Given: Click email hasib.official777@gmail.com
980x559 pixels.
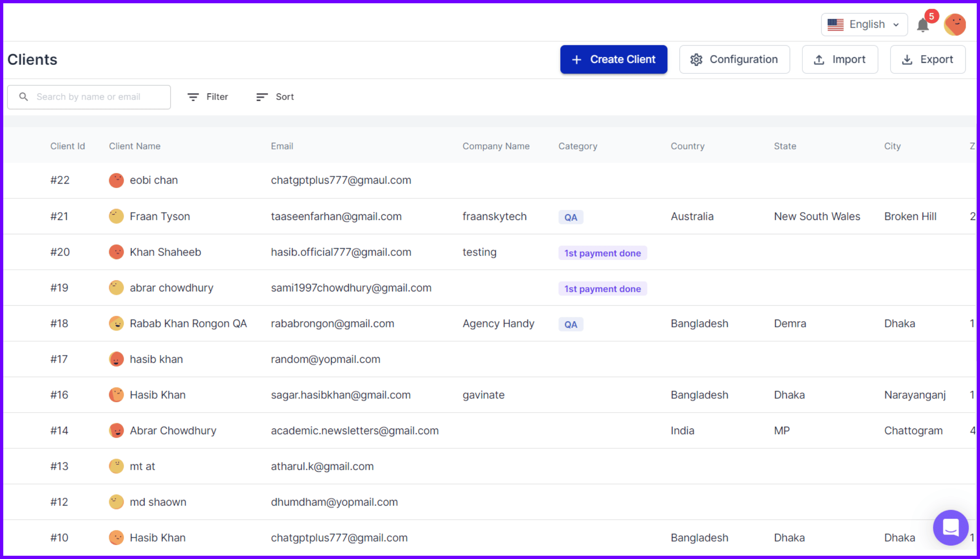Looking at the screenshot, I should tap(341, 252).
